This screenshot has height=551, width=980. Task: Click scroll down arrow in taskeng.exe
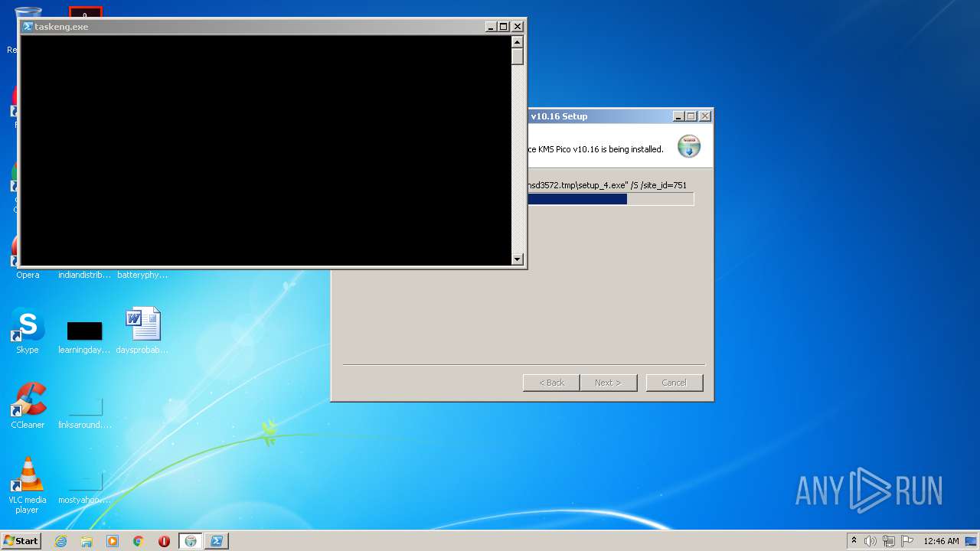point(518,259)
